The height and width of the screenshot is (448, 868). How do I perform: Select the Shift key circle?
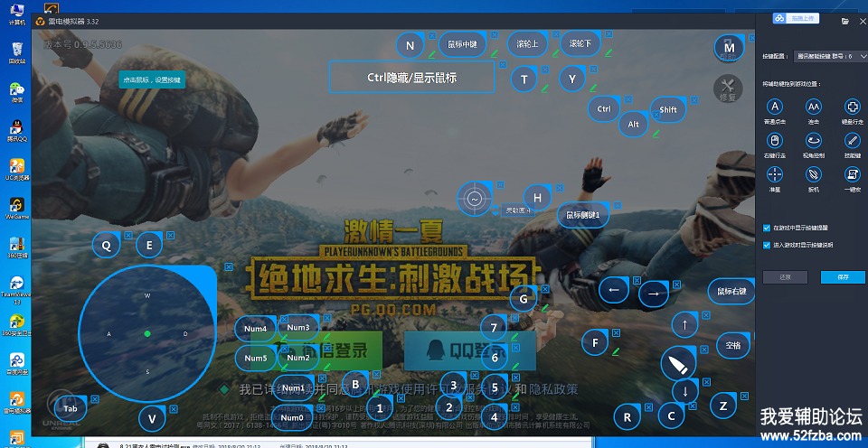point(667,109)
